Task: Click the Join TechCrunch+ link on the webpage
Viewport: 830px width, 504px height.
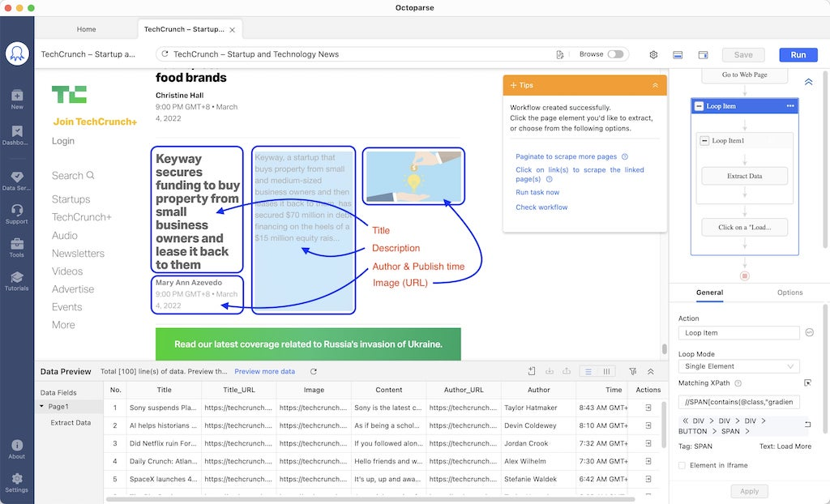Action: (95, 122)
